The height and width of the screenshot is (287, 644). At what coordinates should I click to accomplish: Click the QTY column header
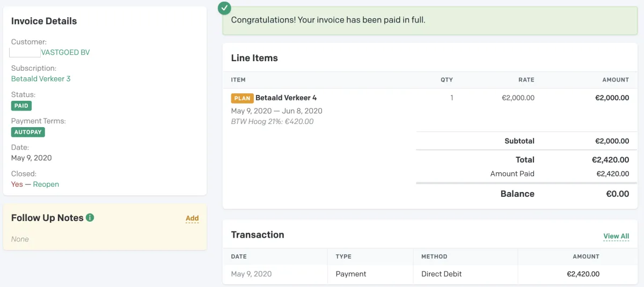pos(447,80)
